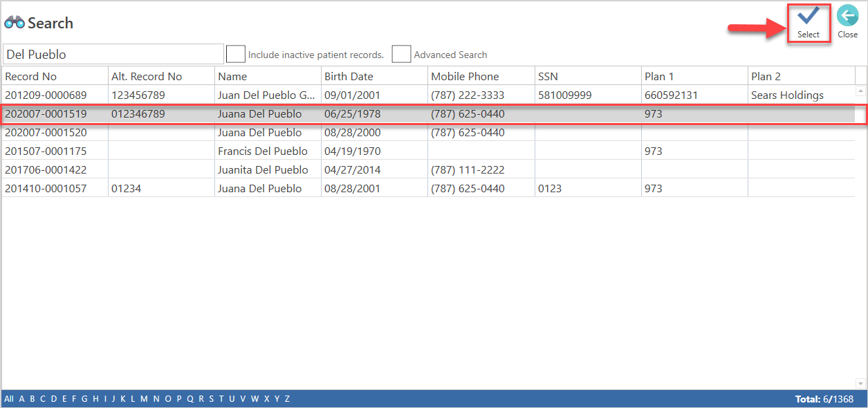Filter names by letter S
The image size is (868, 408).
tap(211, 399)
